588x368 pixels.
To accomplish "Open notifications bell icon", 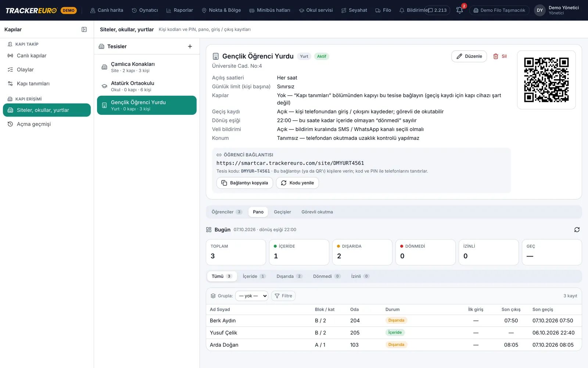I will click(x=460, y=10).
